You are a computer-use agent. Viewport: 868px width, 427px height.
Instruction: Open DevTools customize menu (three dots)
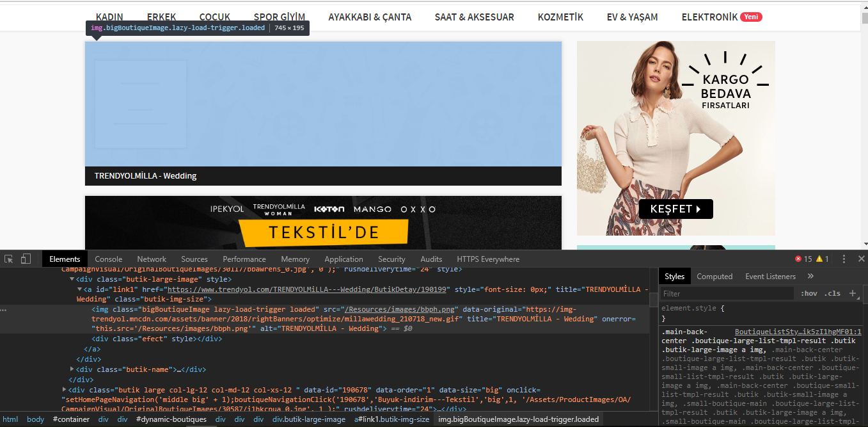[844, 259]
